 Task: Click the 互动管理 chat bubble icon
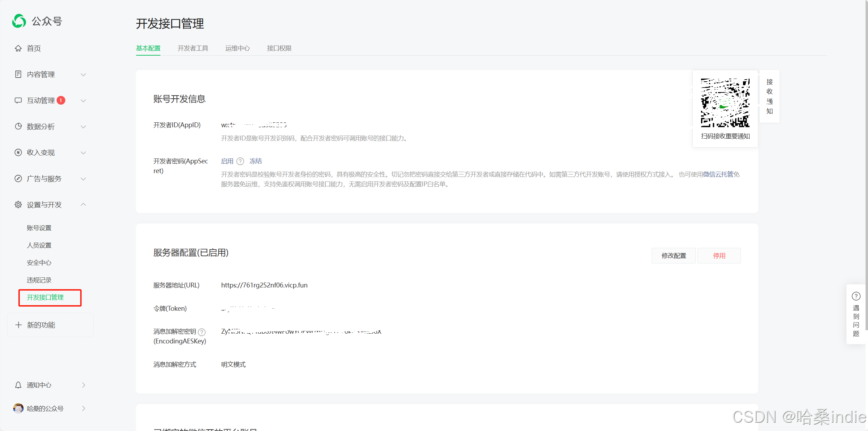click(x=18, y=100)
